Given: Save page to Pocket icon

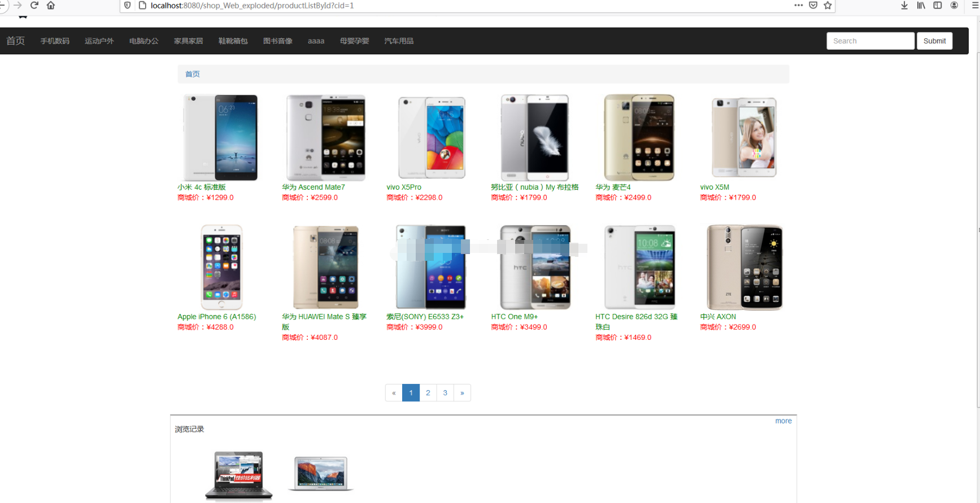Looking at the screenshot, I should click(813, 5).
